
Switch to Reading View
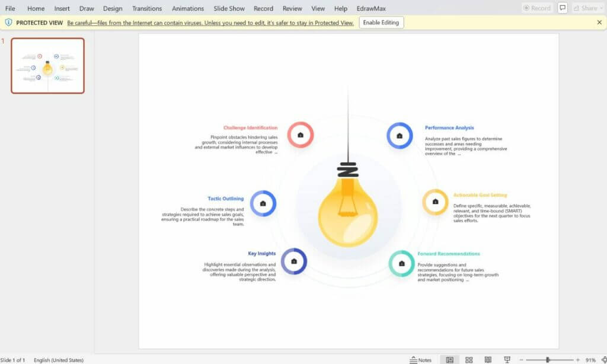pos(488,360)
